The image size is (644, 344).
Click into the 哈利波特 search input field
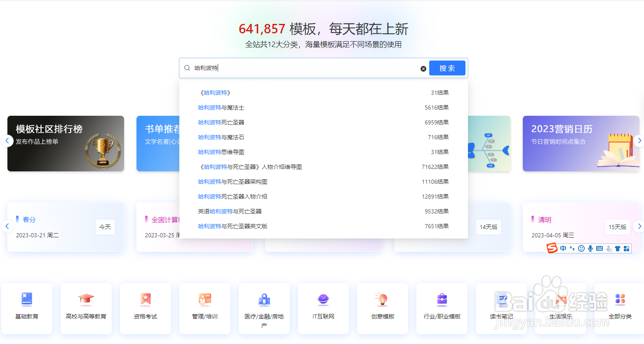pos(305,68)
